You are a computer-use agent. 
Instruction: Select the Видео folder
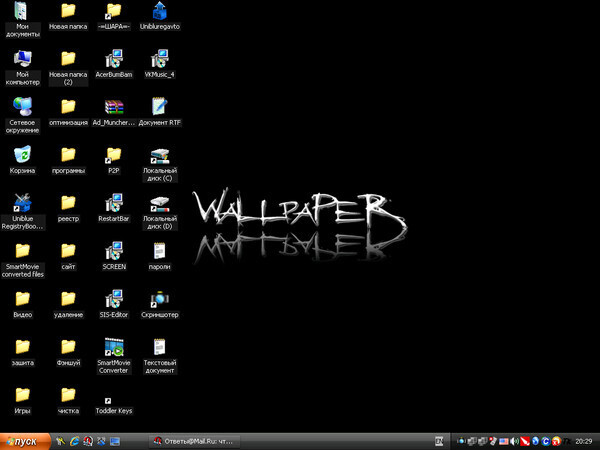22,304
